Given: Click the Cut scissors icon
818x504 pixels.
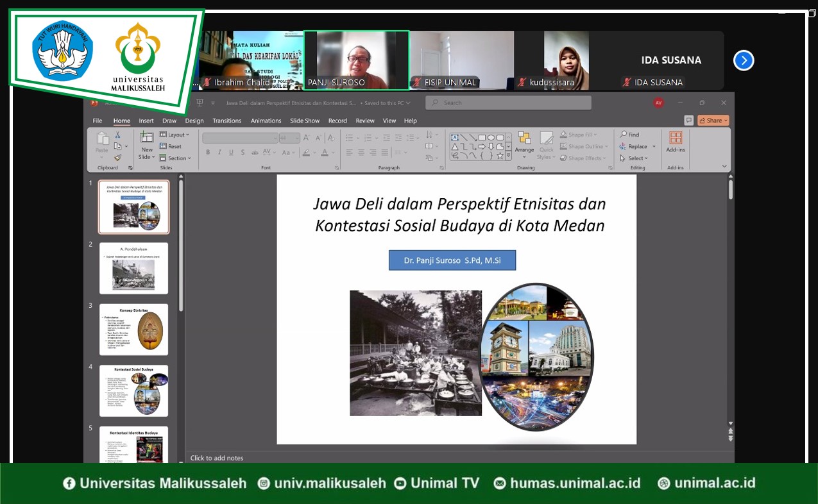Looking at the screenshot, I should [x=117, y=135].
